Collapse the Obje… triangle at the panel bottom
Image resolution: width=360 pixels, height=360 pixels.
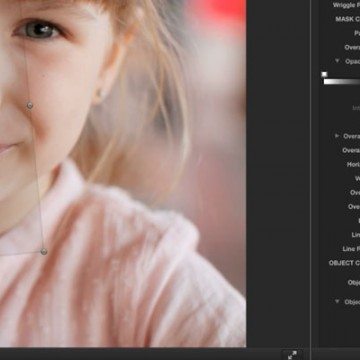337,301
